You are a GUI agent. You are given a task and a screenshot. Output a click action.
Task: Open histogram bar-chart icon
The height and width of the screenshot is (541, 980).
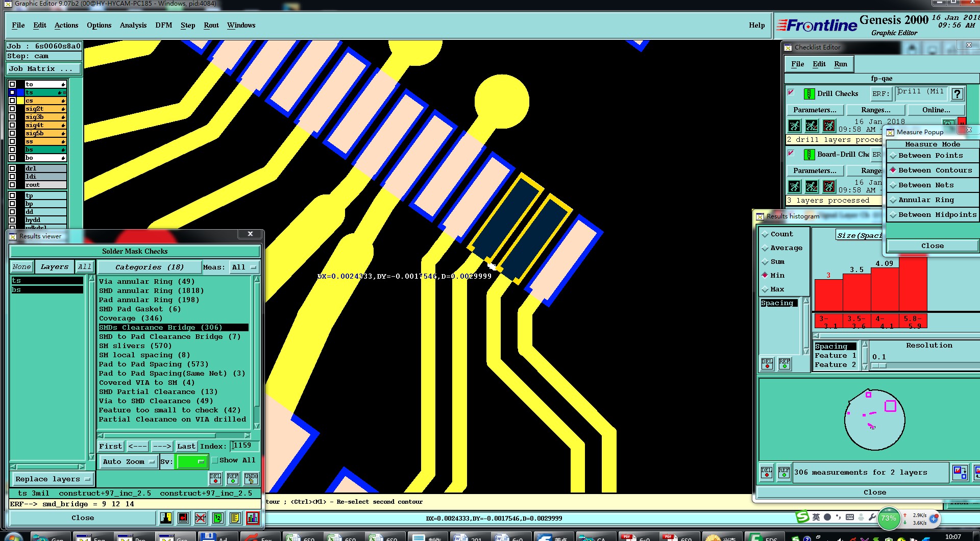[x=253, y=518]
